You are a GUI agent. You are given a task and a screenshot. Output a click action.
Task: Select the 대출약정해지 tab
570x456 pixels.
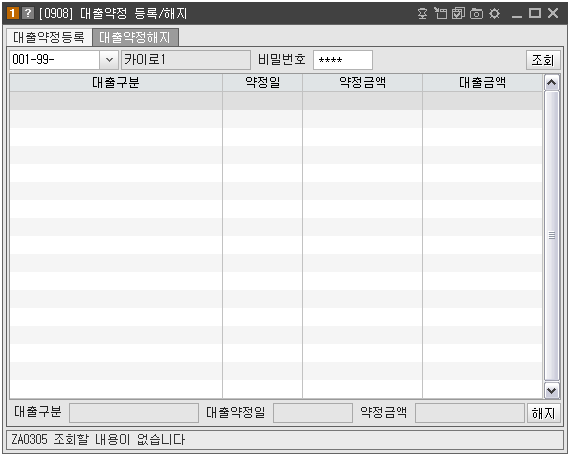point(135,37)
